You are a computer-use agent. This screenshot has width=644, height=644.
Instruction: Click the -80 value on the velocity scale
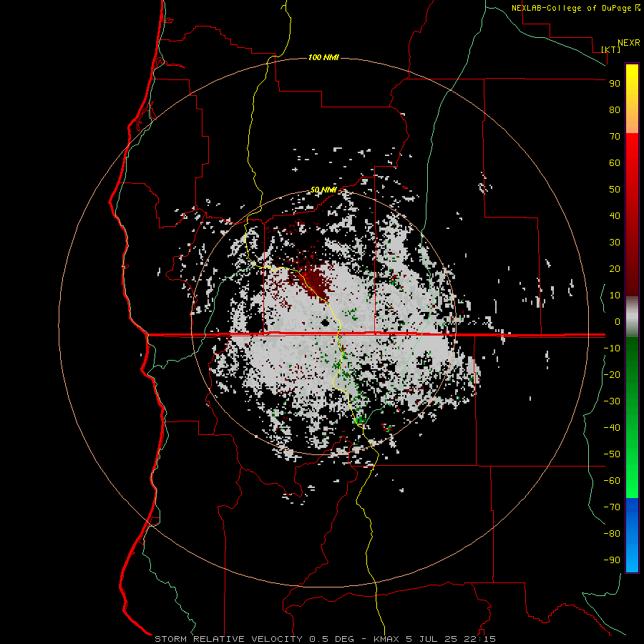(x=612, y=534)
